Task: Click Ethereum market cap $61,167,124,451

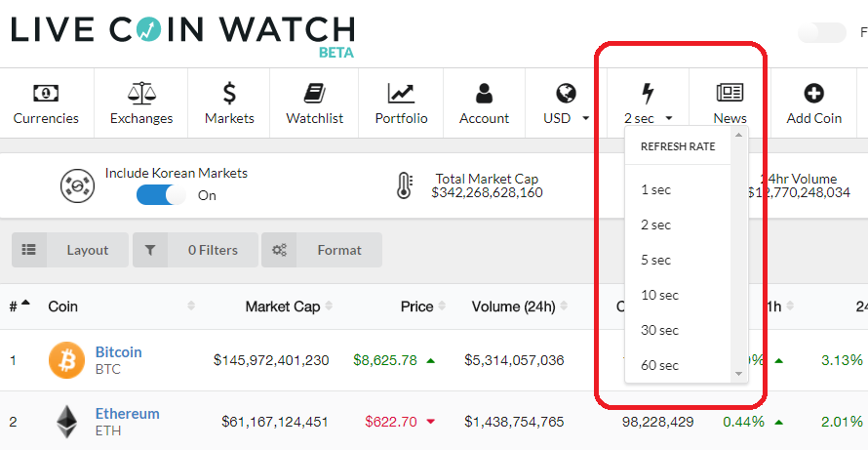Action: [x=275, y=422]
